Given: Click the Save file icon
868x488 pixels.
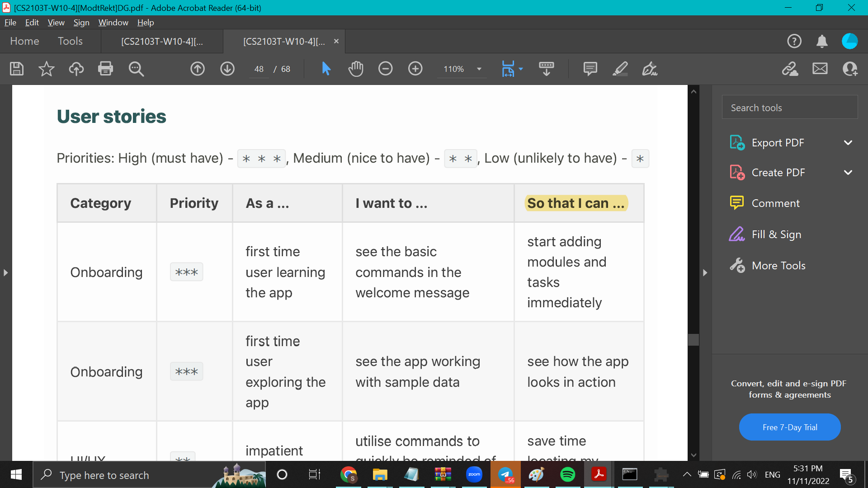Looking at the screenshot, I should click(x=17, y=69).
